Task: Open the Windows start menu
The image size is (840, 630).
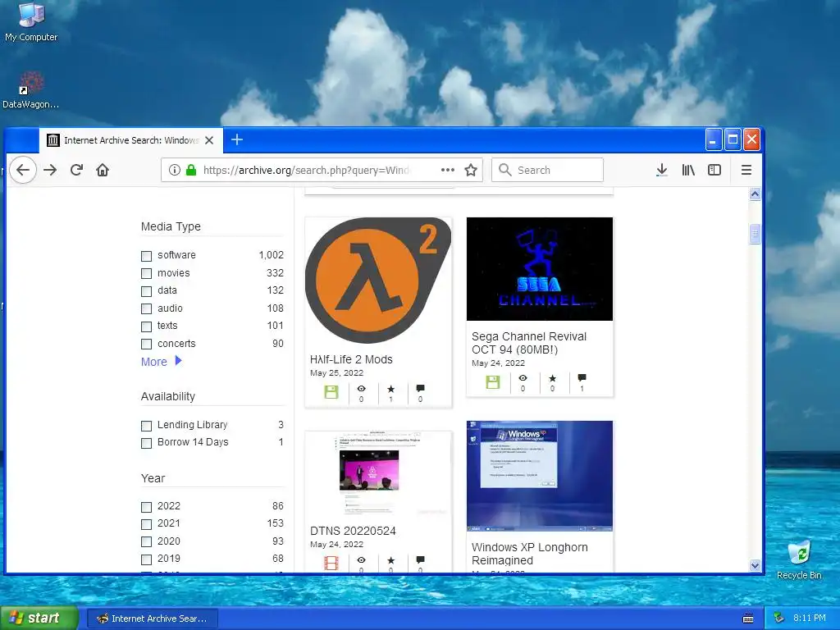Action: (39, 618)
